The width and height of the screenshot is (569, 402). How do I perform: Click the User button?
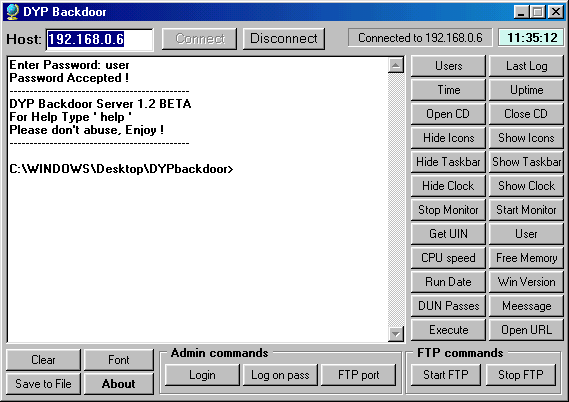526,234
